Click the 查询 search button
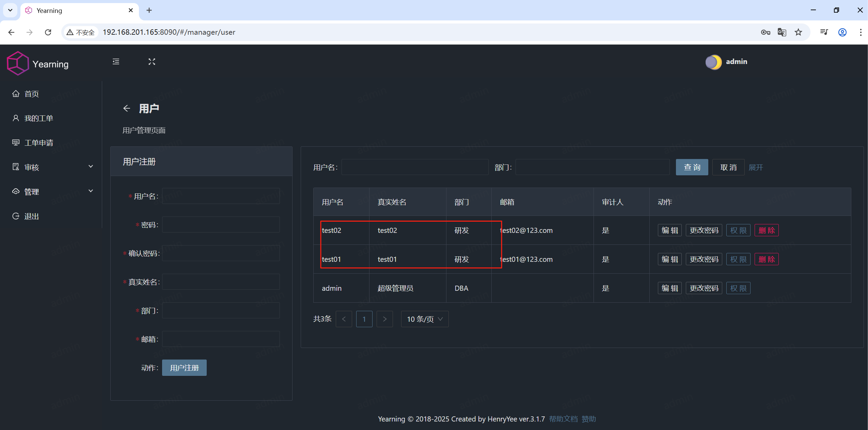 click(x=691, y=167)
